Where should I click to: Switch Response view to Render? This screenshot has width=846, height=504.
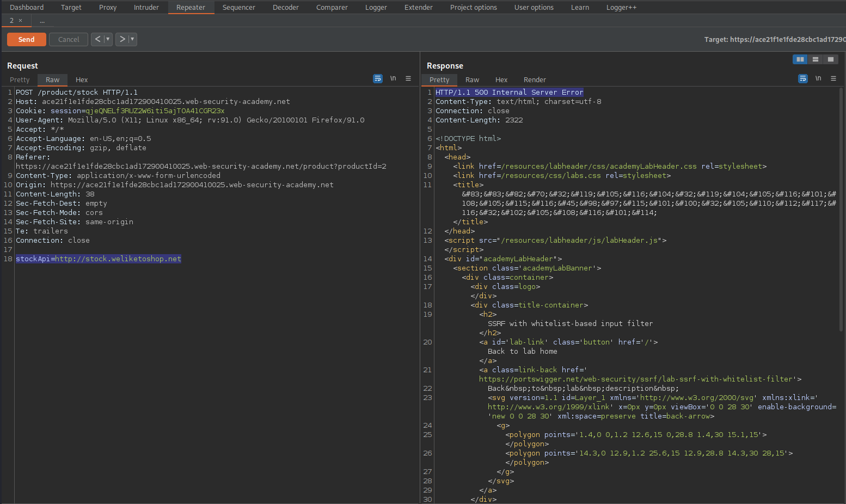coord(535,79)
